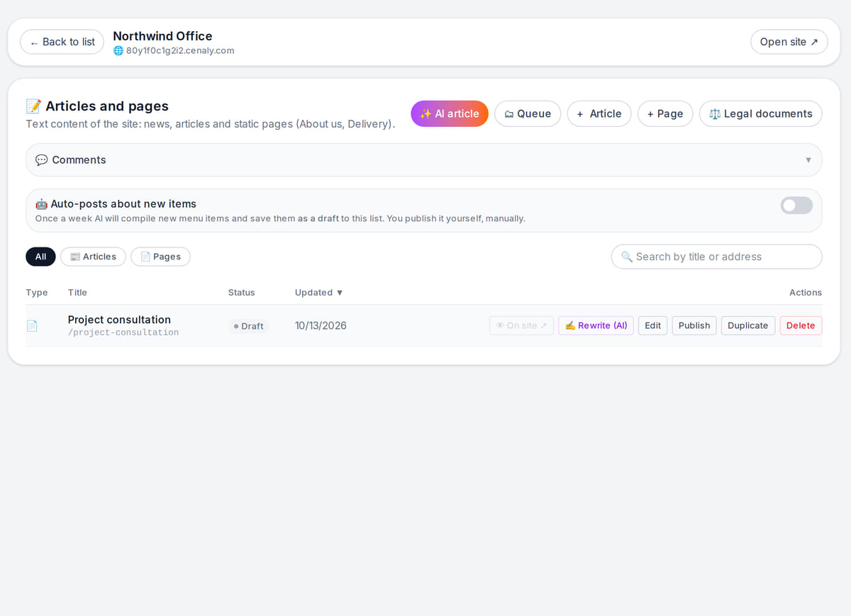
Task: Open Legal documents
Action: 761,113
